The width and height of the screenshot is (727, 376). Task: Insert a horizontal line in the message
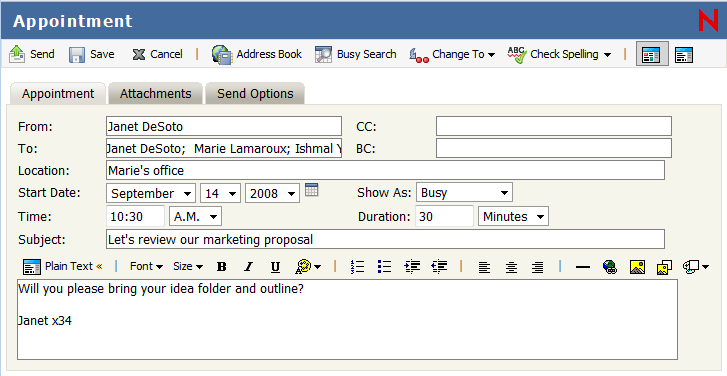[582, 267]
